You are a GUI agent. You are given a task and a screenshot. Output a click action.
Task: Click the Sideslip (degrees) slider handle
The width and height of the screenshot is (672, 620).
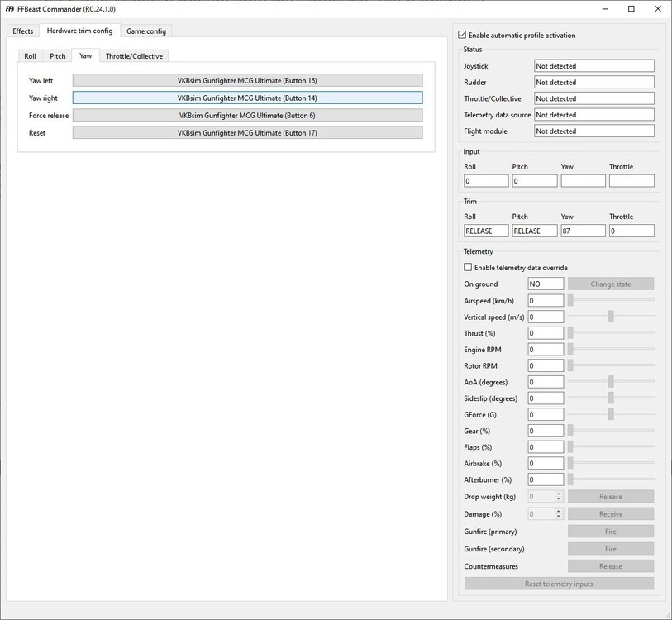tap(611, 398)
